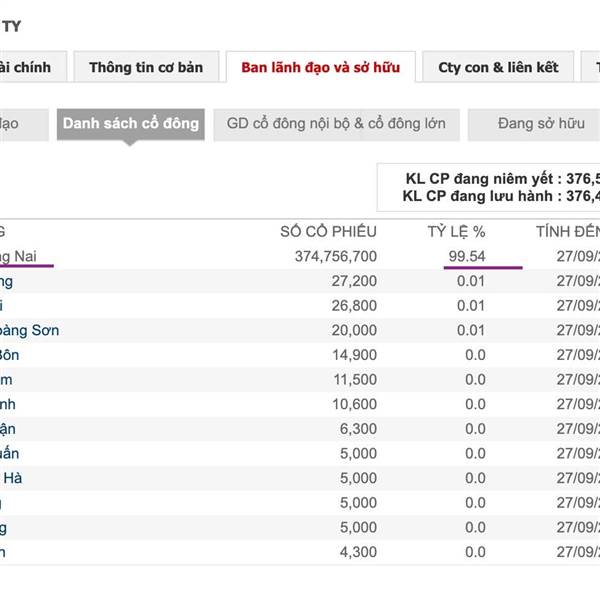600x600 pixels.
Task: Open the shareholder link ending in àng Sơn
Action: pyautogui.click(x=30, y=330)
